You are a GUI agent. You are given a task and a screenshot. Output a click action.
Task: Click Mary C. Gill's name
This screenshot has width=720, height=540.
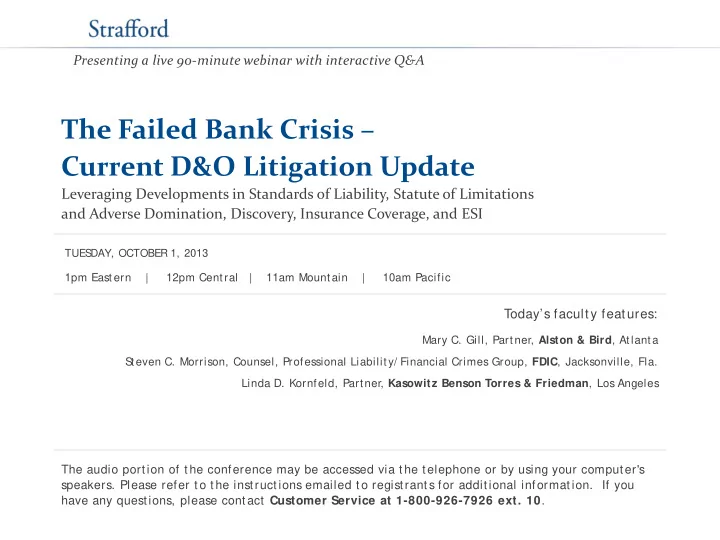point(453,340)
